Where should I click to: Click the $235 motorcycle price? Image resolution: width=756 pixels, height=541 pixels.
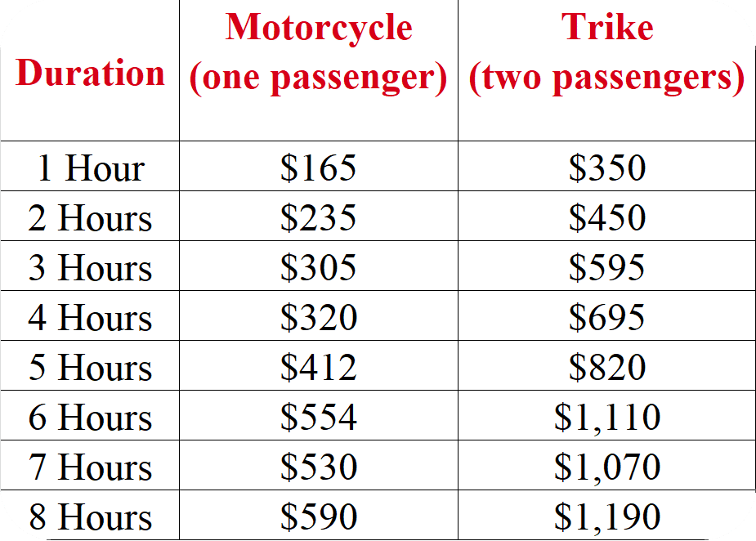(x=319, y=218)
